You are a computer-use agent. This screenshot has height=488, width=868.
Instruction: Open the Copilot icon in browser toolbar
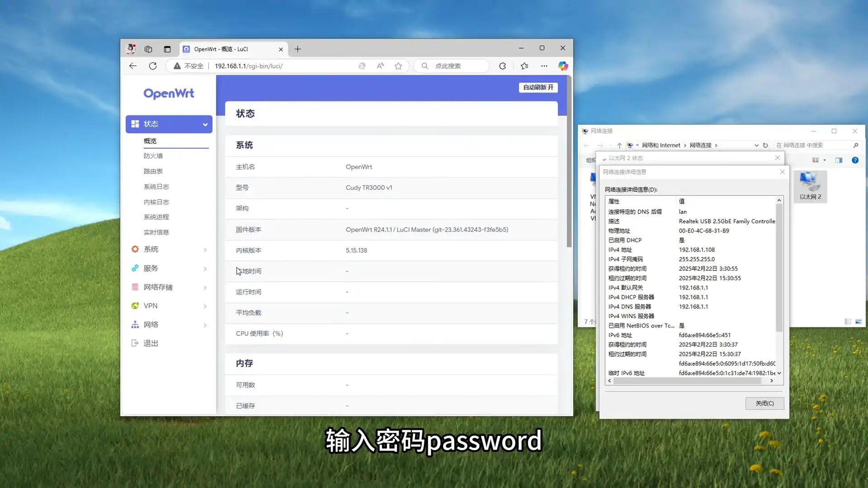click(563, 66)
